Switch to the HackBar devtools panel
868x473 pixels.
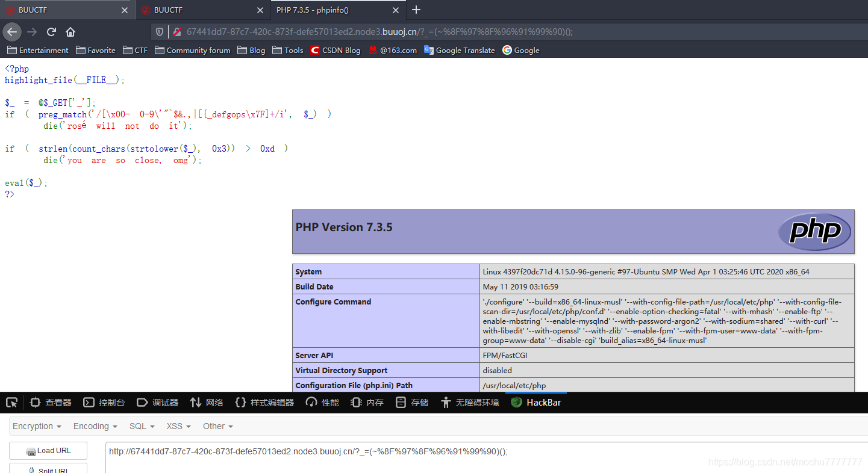(x=536, y=402)
